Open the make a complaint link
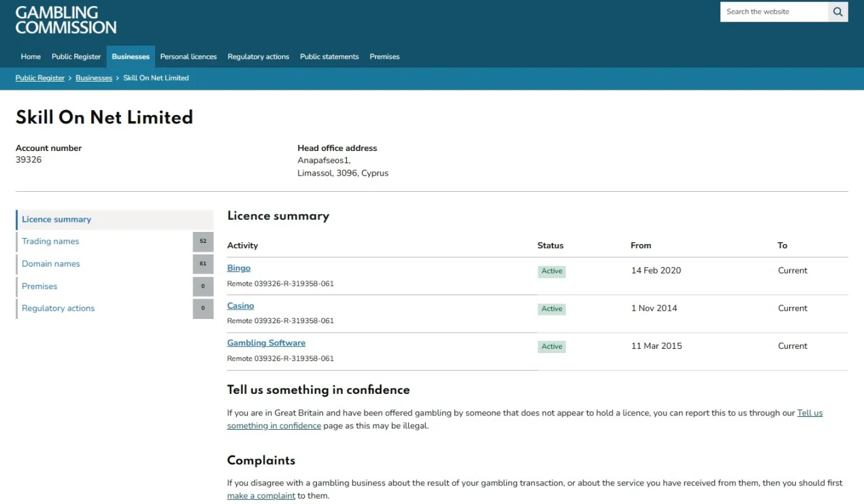This screenshot has width=864, height=504. [x=261, y=496]
